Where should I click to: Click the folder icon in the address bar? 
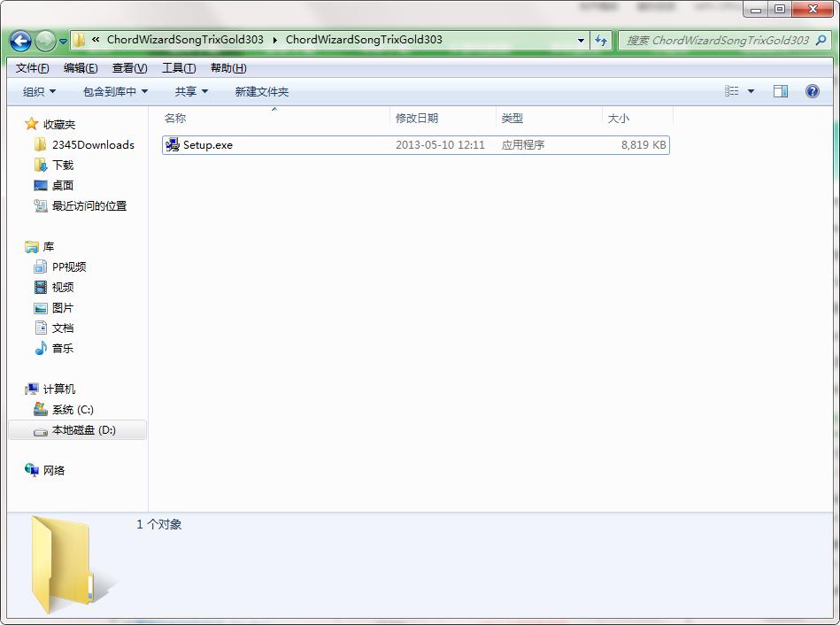[x=80, y=40]
